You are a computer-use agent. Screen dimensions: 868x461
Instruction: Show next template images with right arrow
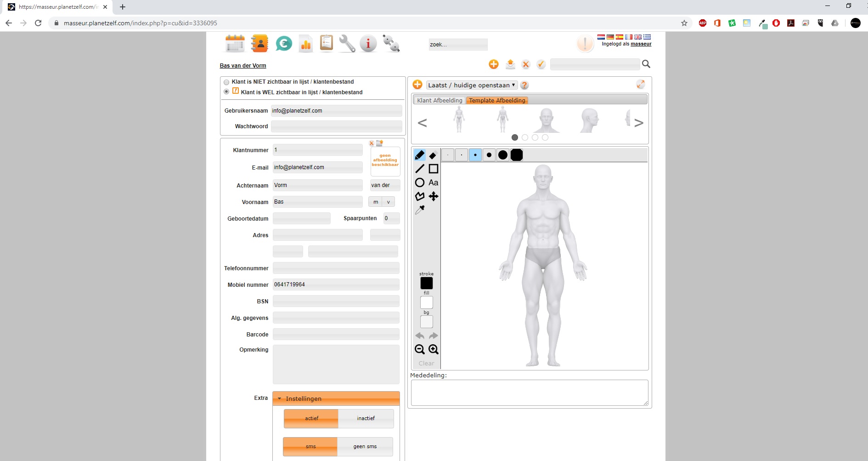click(638, 123)
